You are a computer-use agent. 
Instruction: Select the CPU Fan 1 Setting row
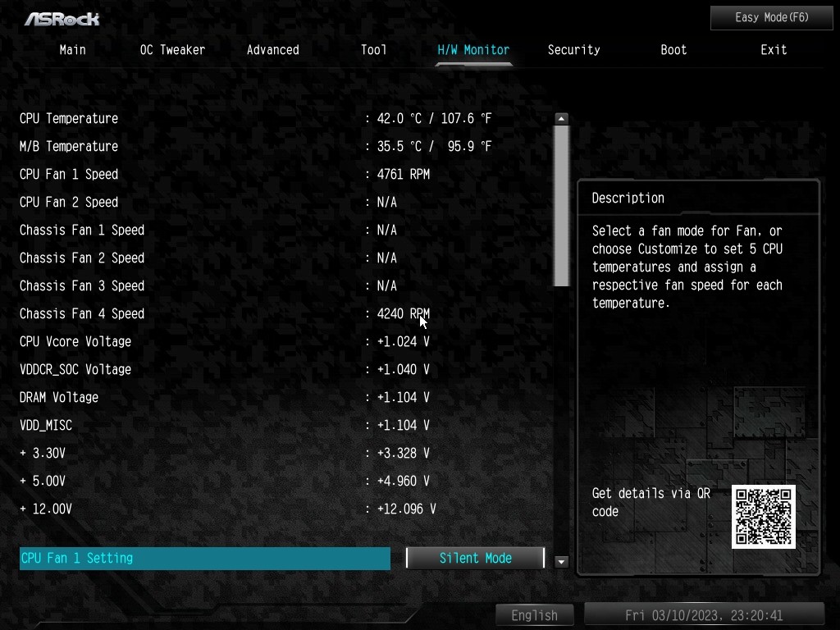[x=204, y=558]
